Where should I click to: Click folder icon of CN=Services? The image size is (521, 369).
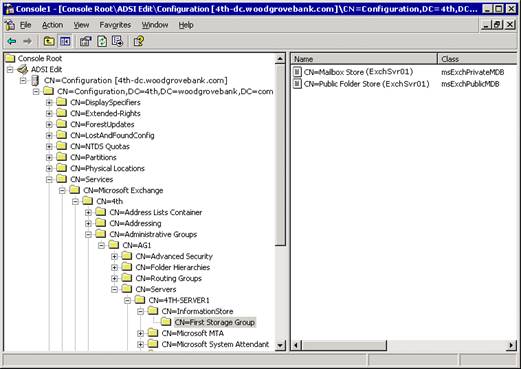tap(61, 179)
